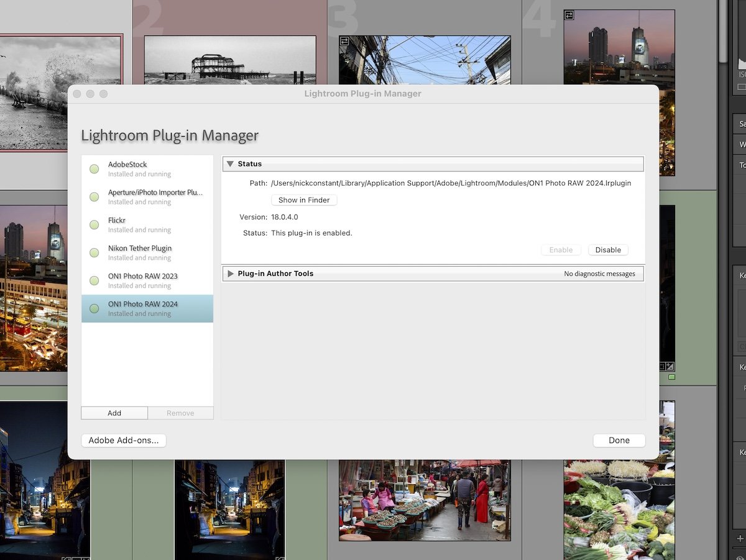The width and height of the screenshot is (746, 560).
Task: Select the Flickr plug-in in the list
Action: click(x=147, y=224)
